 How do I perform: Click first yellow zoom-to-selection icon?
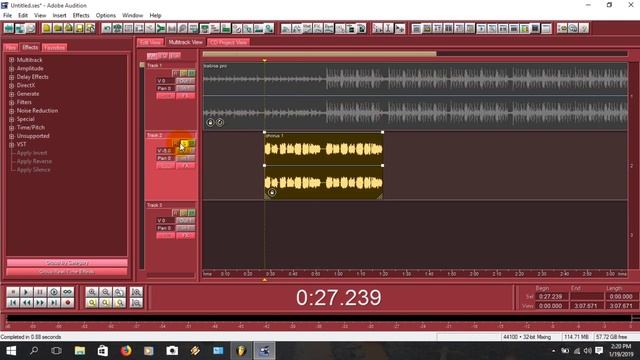tap(92, 302)
